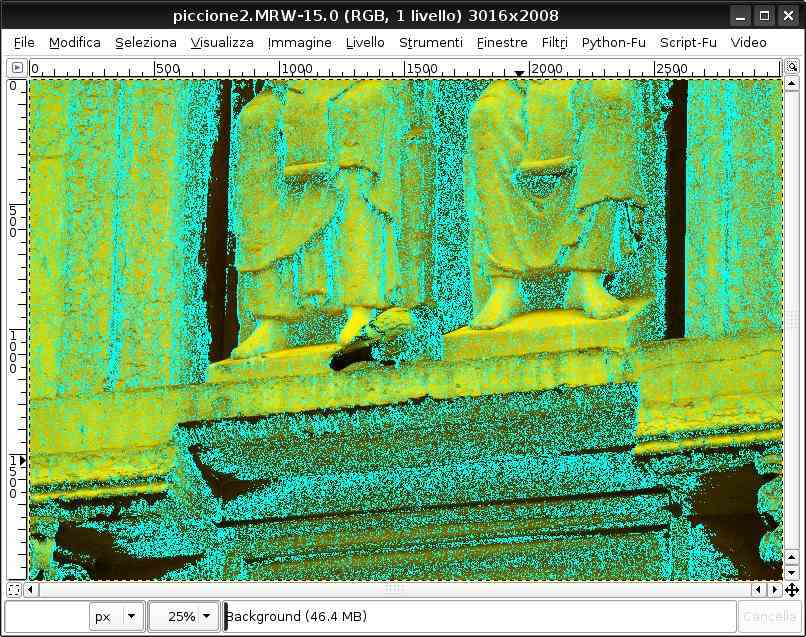Image resolution: width=806 pixels, height=637 pixels.
Task: Open the Script-Fu menu
Action: coord(688,42)
